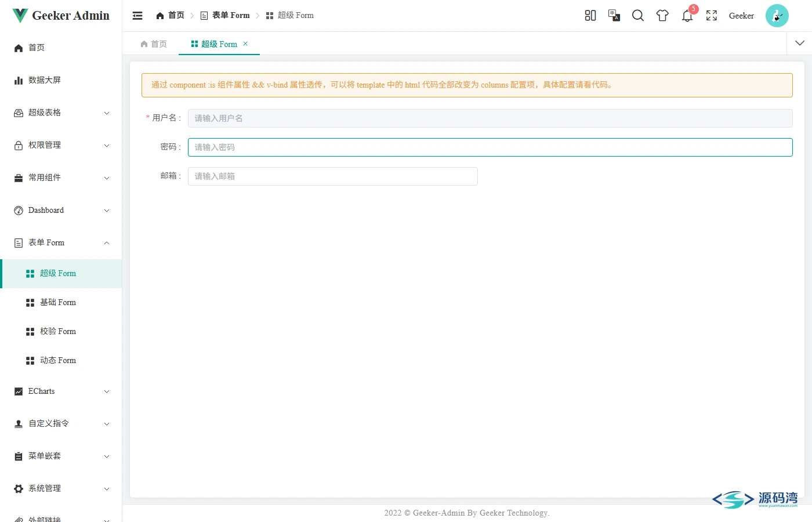This screenshot has height=522, width=812.
Task: Close the 超级 Form tab
Action: pos(245,43)
